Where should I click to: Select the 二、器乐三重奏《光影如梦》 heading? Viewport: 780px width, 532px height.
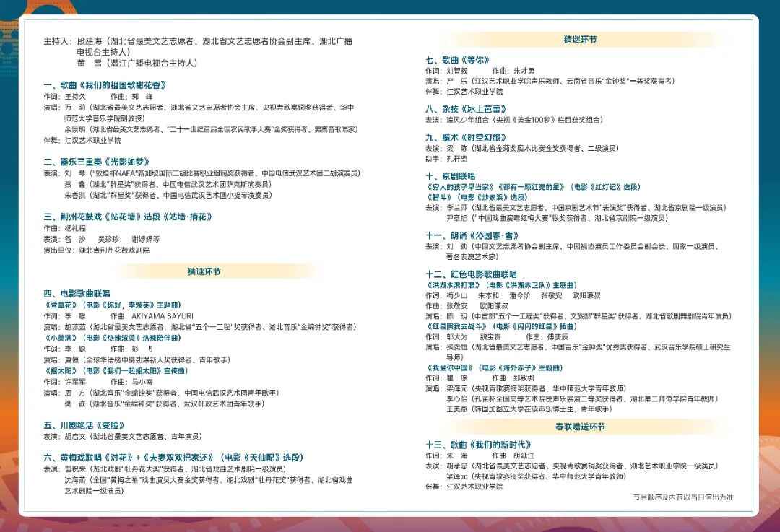(x=97, y=162)
